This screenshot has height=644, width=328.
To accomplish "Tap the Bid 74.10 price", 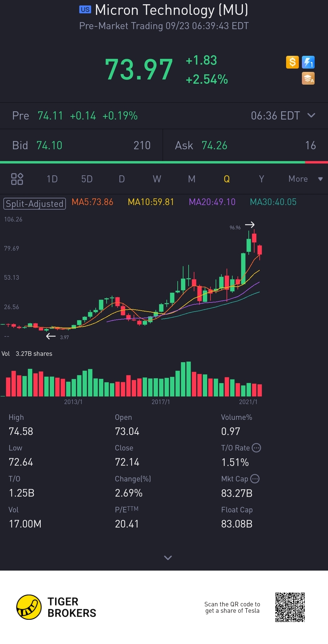I will tap(49, 146).
